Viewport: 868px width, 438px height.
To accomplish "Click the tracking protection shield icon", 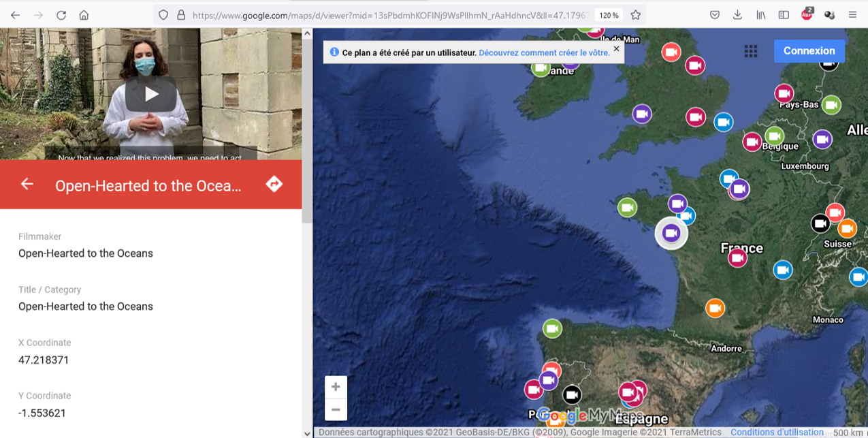I will (163, 15).
